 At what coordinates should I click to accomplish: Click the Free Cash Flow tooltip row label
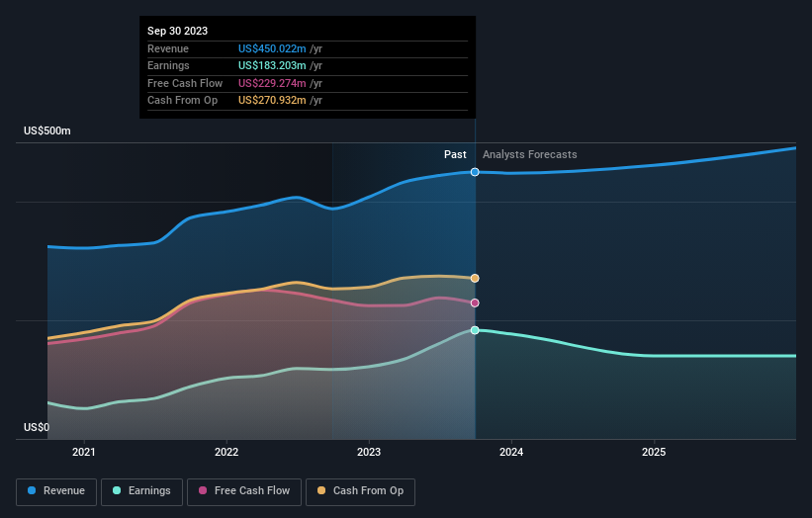pos(185,83)
